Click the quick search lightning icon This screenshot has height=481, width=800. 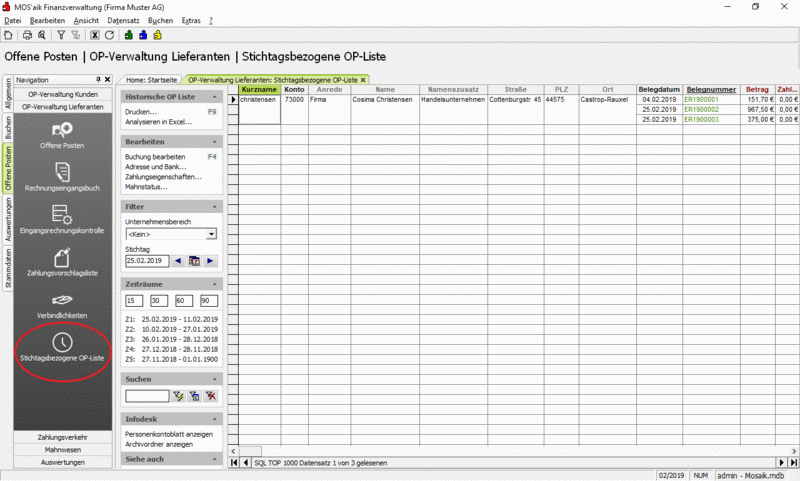coord(178,396)
